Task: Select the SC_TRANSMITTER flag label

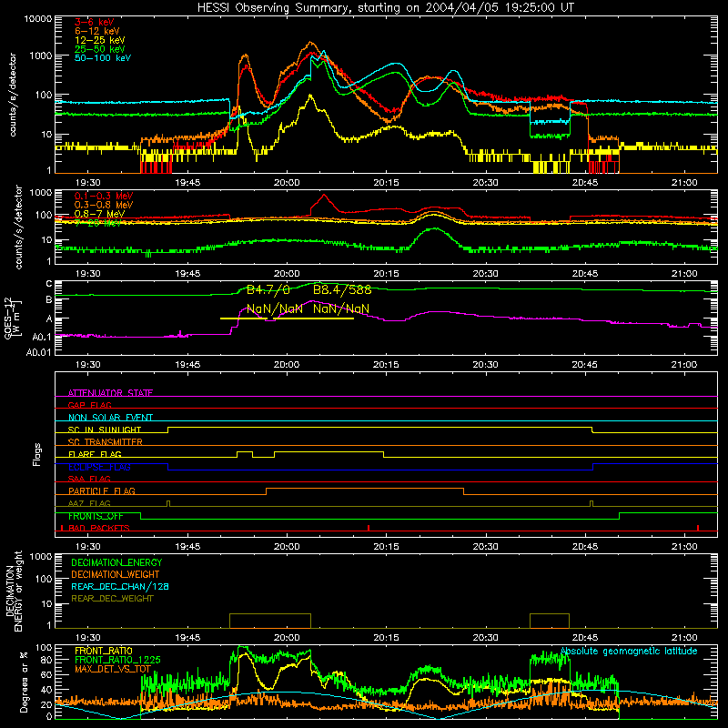Action: [x=106, y=441]
